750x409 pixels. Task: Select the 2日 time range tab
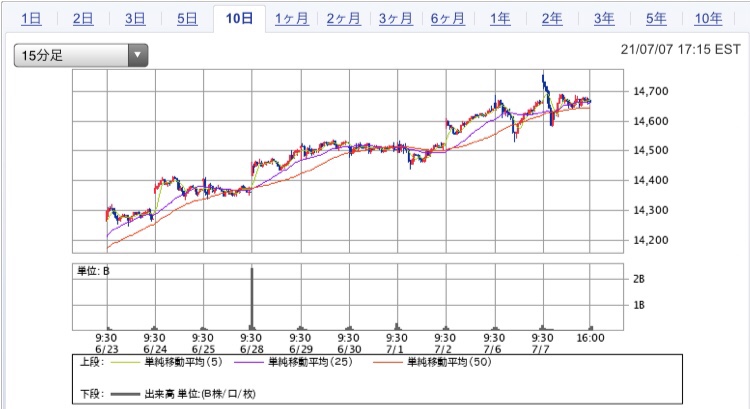(83, 19)
